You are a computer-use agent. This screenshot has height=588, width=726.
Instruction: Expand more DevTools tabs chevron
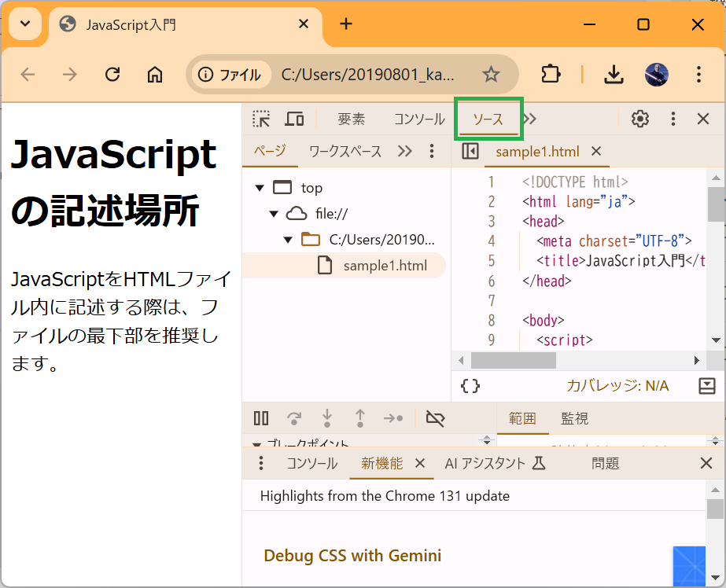(x=530, y=119)
